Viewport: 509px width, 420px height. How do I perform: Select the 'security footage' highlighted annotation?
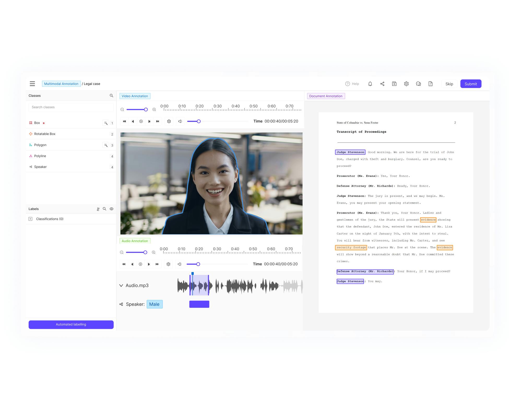point(351,247)
